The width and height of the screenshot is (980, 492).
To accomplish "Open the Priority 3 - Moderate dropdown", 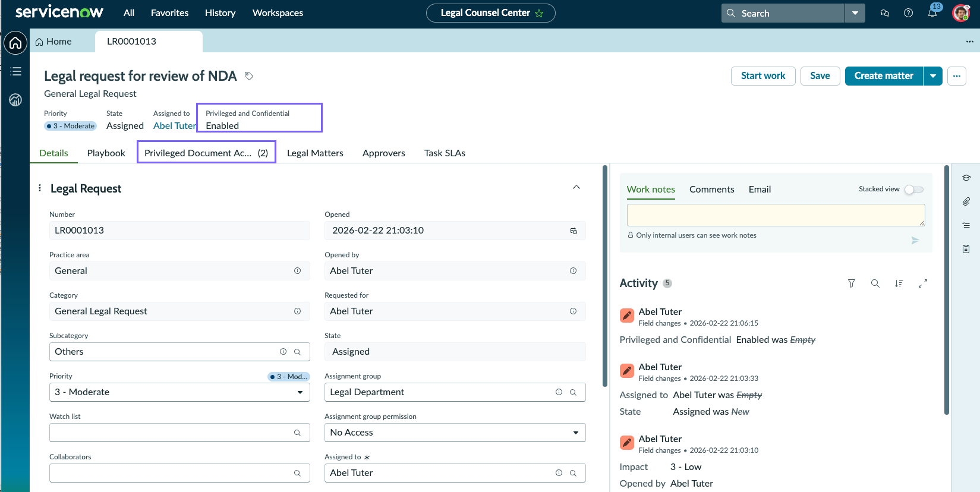I will pyautogui.click(x=179, y=392).
